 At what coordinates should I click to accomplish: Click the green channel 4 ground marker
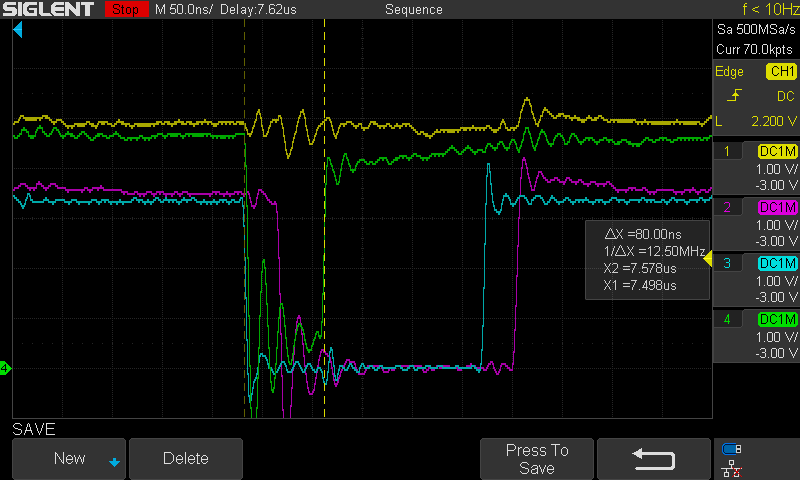(5, 369)
